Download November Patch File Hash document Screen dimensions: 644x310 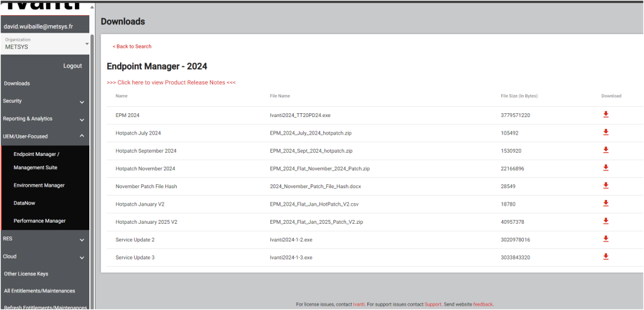pos(606,185)
